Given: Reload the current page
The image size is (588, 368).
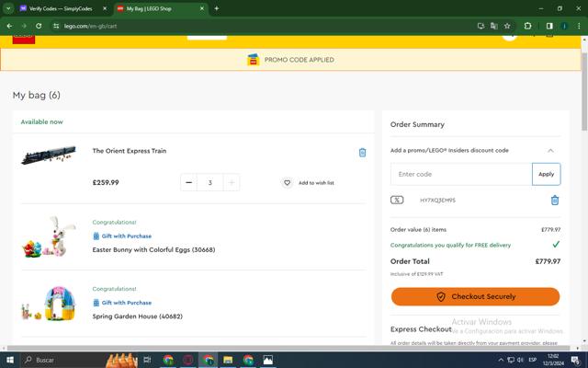Looking at the screenshot, I should click(39, 26).
